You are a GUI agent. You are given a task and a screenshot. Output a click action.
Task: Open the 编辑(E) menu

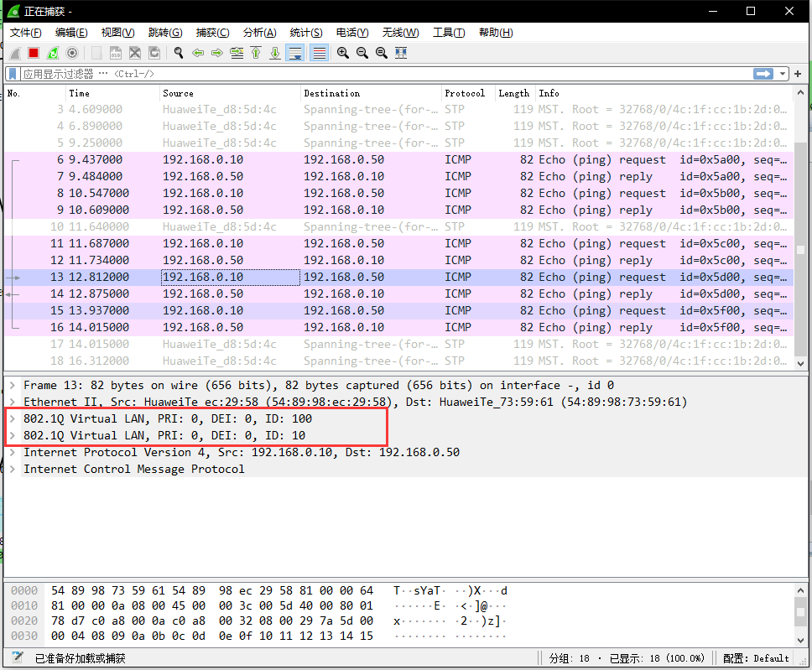[71, 33]
